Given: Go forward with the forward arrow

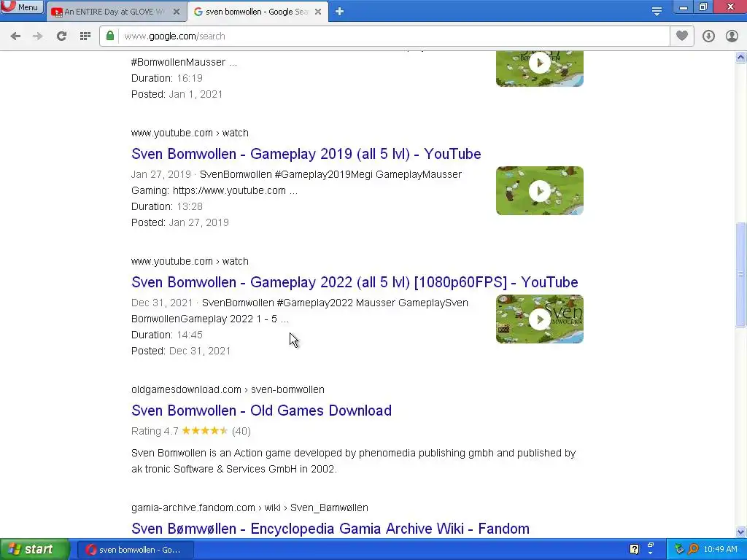Looking at the screenshot, I should pyautogui.click(x=38, y=36).
